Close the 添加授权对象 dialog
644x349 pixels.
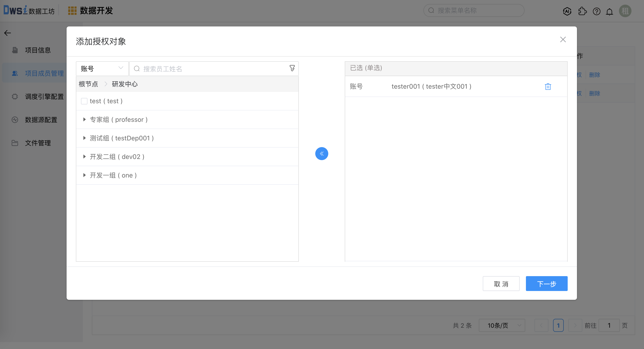pos(563,39)
